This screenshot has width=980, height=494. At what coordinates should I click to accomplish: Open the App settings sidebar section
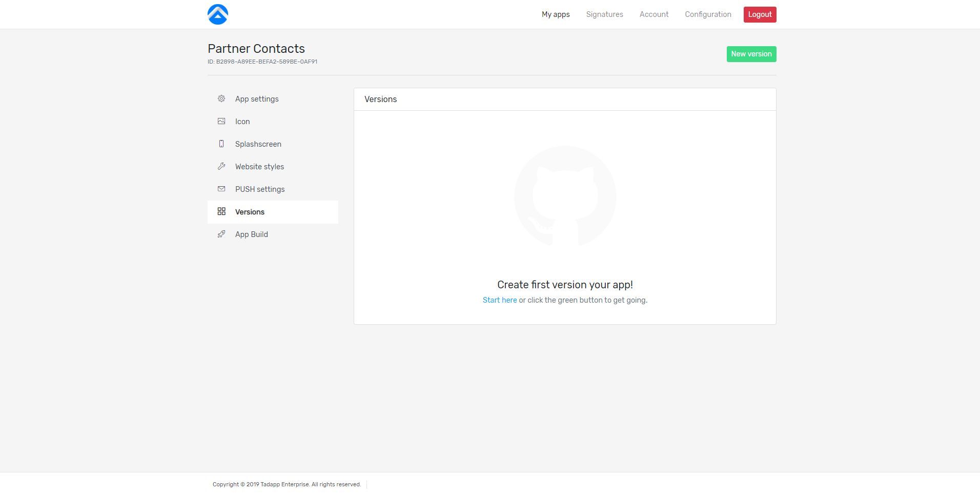tap(257, 99)
